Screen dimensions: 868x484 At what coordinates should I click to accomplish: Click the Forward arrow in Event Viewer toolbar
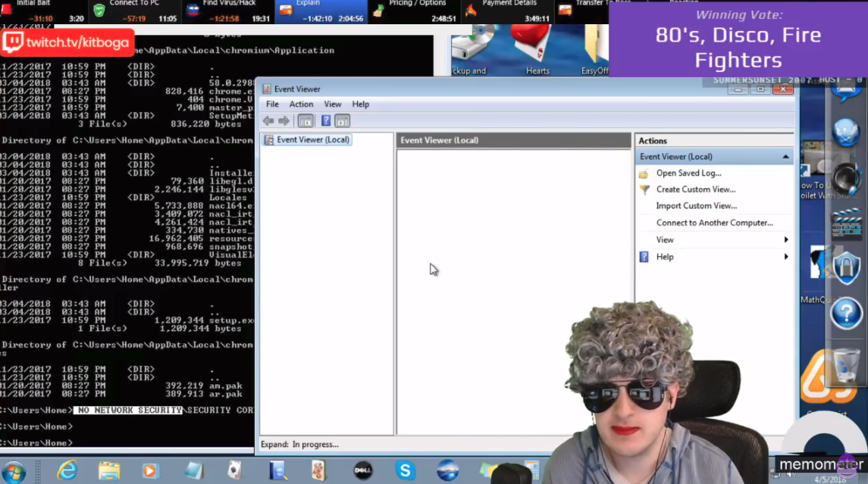coord(284,121)
